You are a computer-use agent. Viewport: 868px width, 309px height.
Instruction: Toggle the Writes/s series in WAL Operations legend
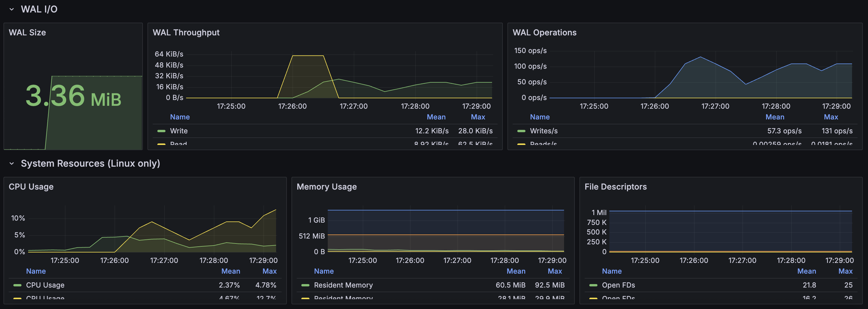coord(543,131)
